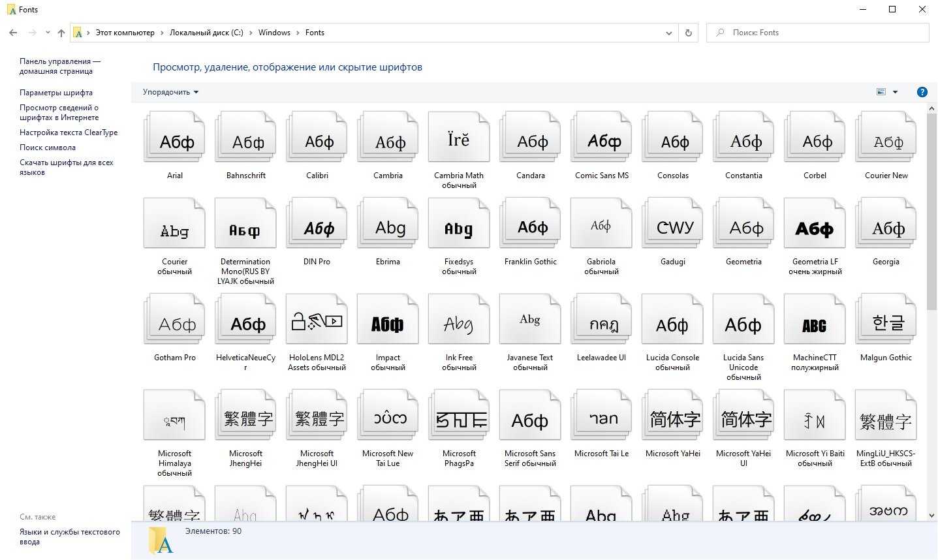Navigate to Этот компьютер breadcrumb
This screenshot has width=938, height=560.
[x=125, y=33]
